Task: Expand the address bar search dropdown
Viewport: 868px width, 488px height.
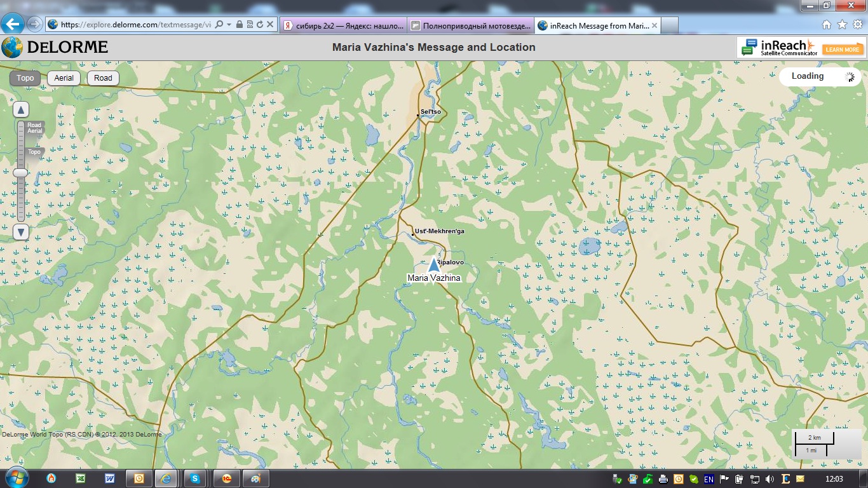Action: tap(229, 24)
